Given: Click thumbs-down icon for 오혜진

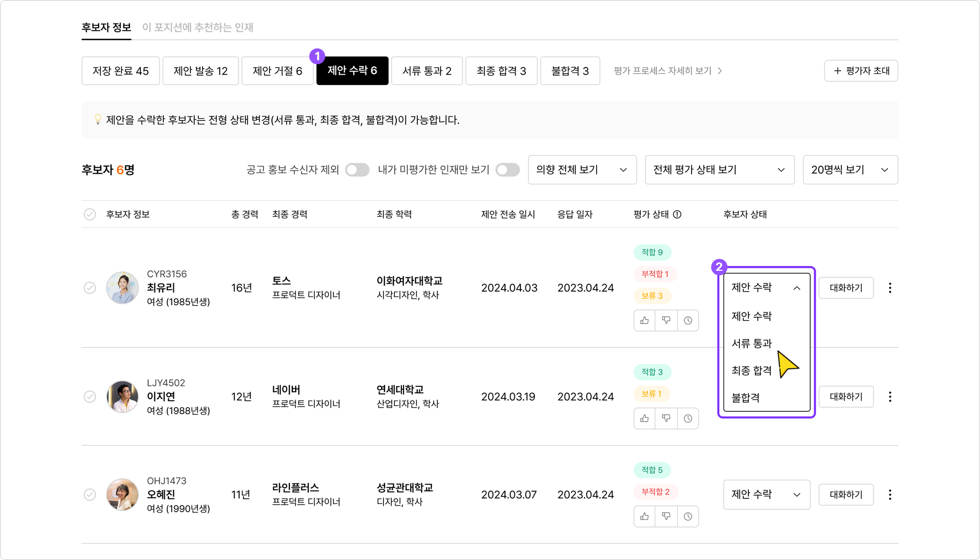Looking at the screenshot, I should [x=666, y=516].
